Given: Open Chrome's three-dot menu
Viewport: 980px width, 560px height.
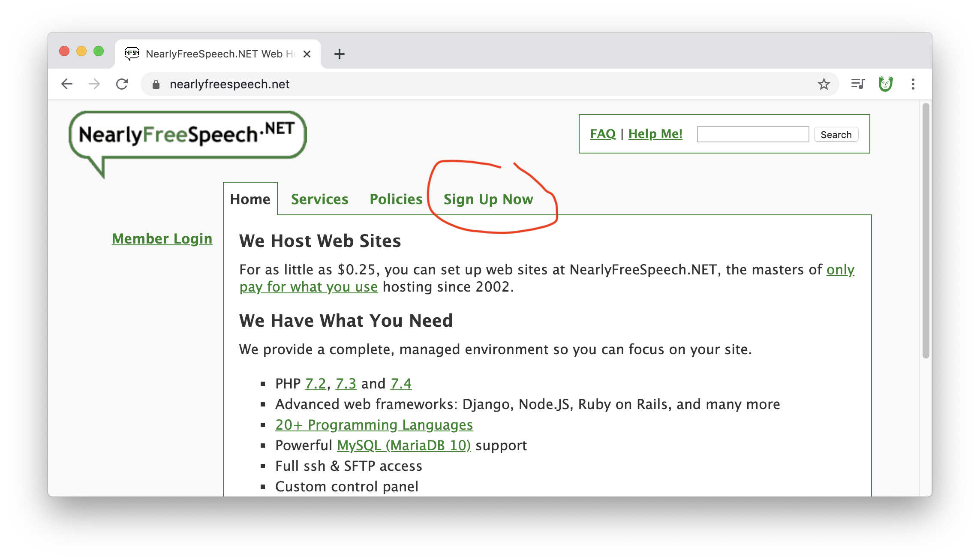Looking at the screenshot, I should [913, 84].
